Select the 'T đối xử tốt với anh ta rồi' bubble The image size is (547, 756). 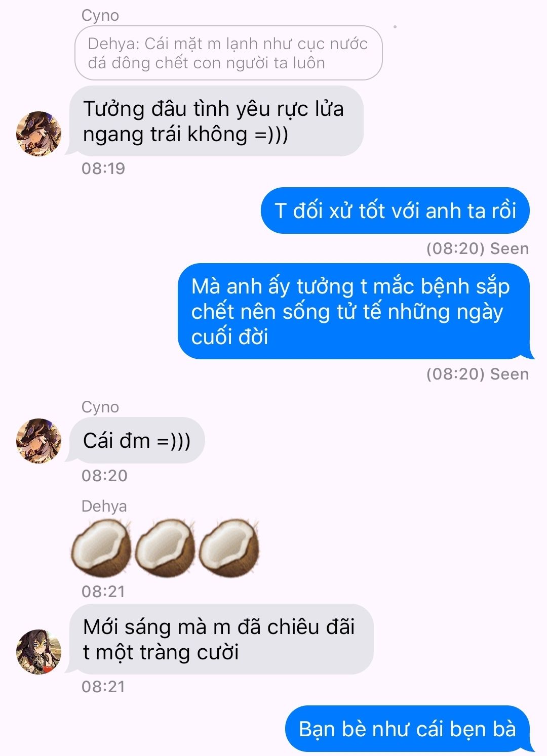tap(395, 211)
